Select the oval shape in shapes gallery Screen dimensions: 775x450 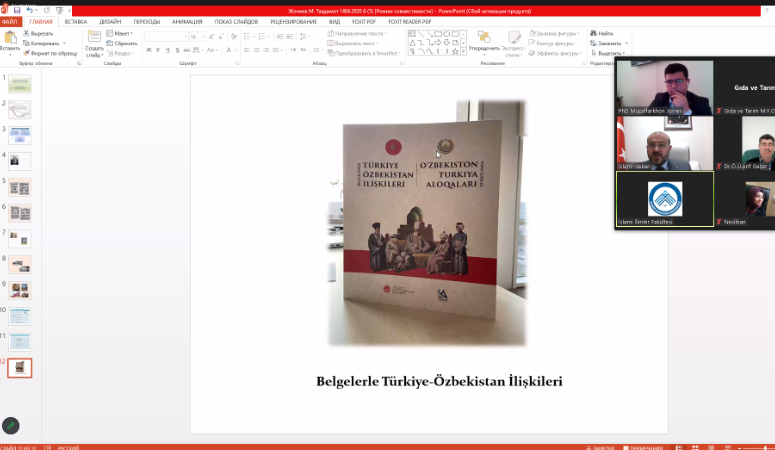(x=446, y=34)
